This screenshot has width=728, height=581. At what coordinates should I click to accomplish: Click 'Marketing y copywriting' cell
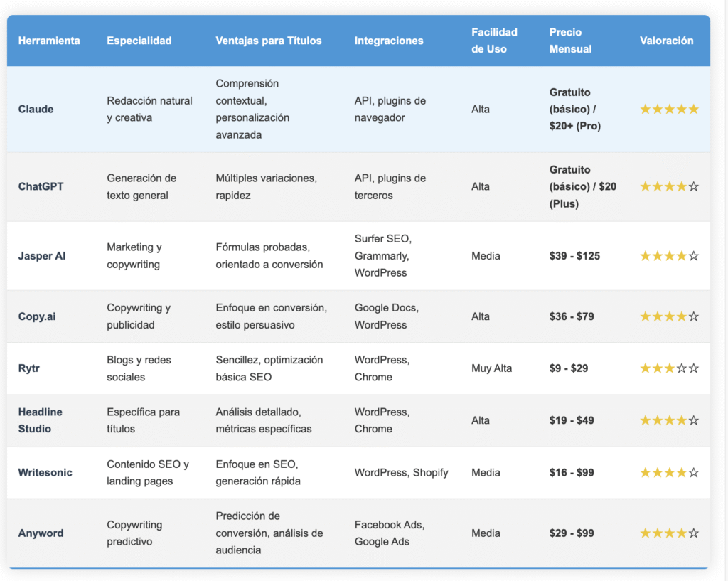point(134,256)
